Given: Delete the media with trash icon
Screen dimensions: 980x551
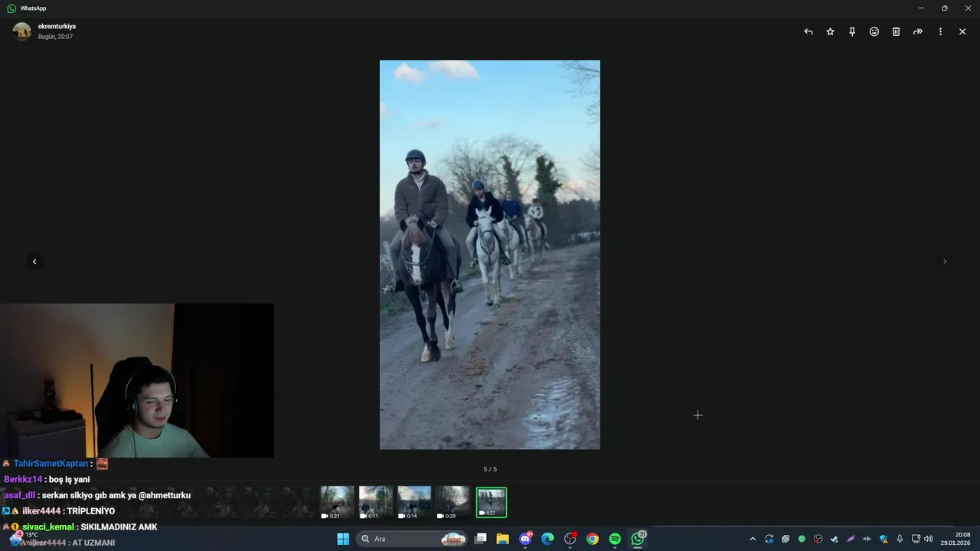Looking at the screenshot, I should point(896,31).
